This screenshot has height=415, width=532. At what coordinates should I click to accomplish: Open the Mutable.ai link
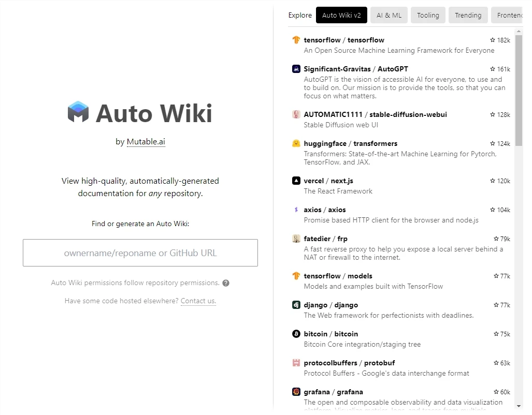coord(146,141)
